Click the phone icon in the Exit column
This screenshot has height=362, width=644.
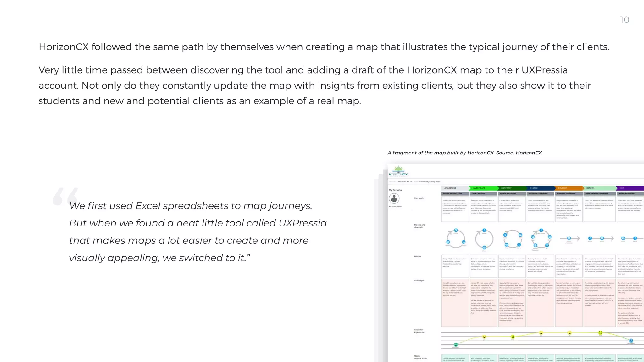(x=635, y=238)
